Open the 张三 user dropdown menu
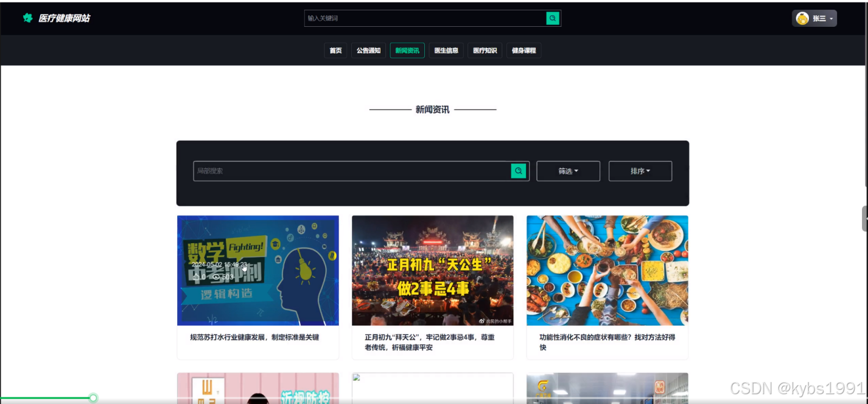 click(814, 18)
